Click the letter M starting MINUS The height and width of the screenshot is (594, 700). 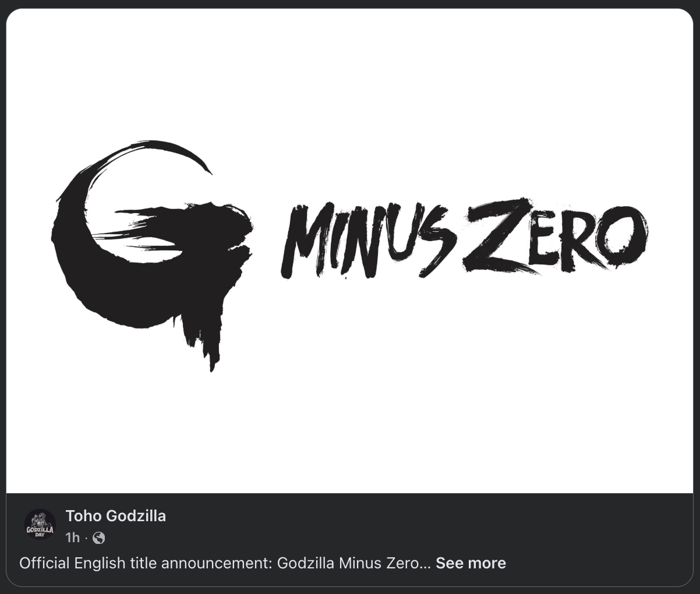click(305, 241)
